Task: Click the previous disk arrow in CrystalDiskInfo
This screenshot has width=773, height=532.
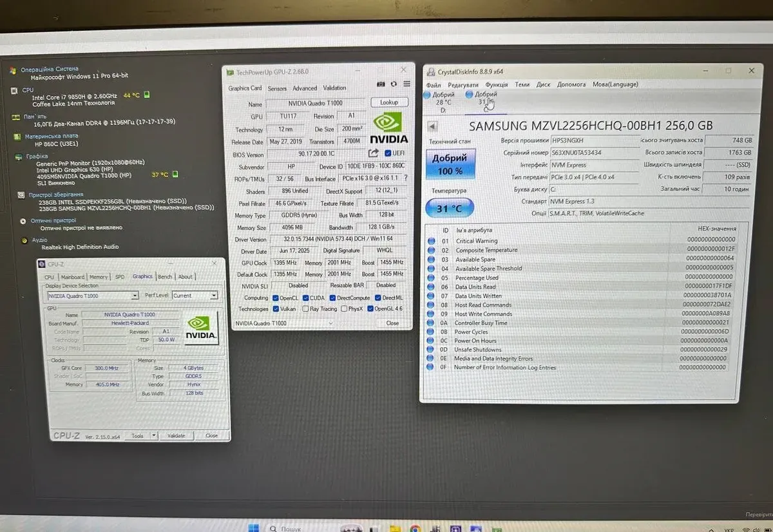Action: [432, 126]
